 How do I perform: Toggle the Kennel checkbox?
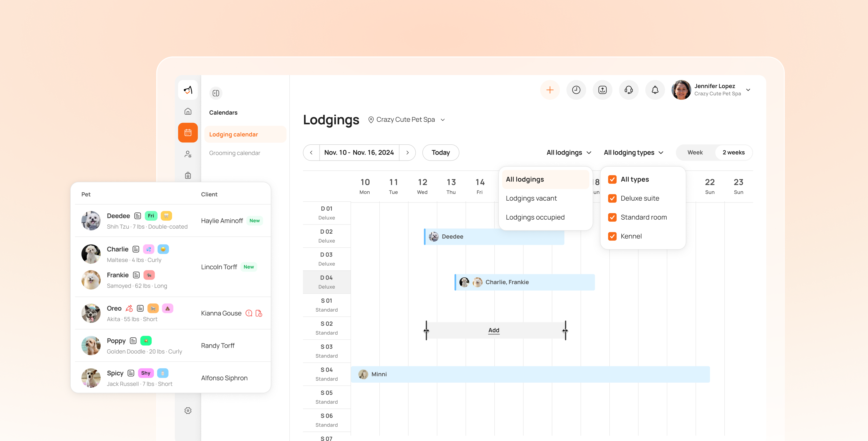coord(612,236)
